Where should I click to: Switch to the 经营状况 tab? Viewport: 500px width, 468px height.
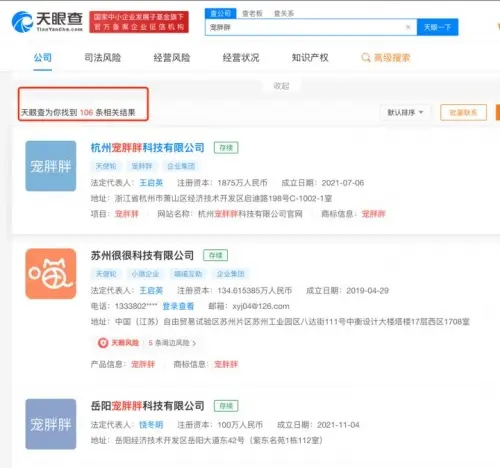[x=241, y=58]
